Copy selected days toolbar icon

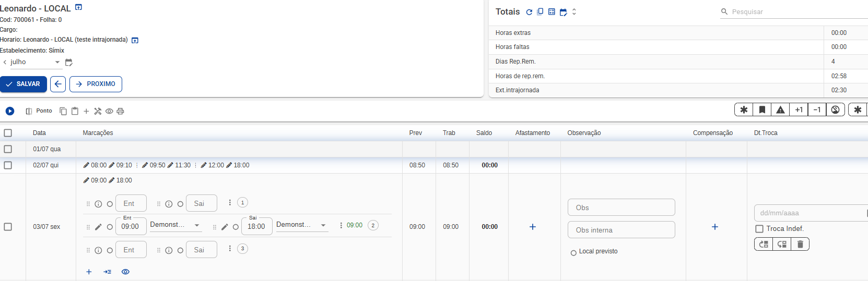(x=63, y=111)
